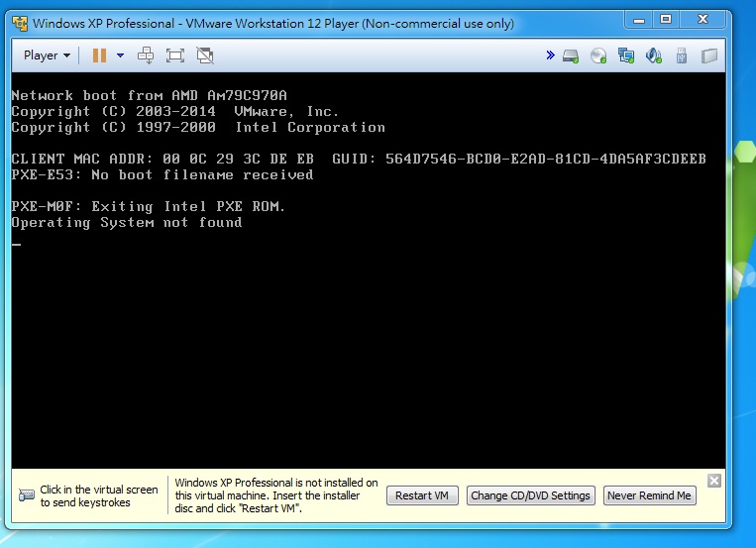
Task: Click the 'Click in the virtual screen' hint text
Action: point(99,495)
